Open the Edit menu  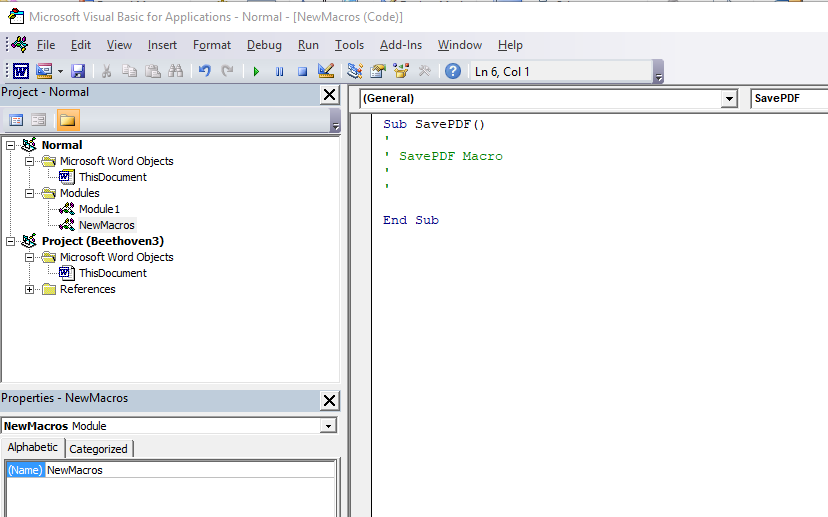tap(81, 45)
